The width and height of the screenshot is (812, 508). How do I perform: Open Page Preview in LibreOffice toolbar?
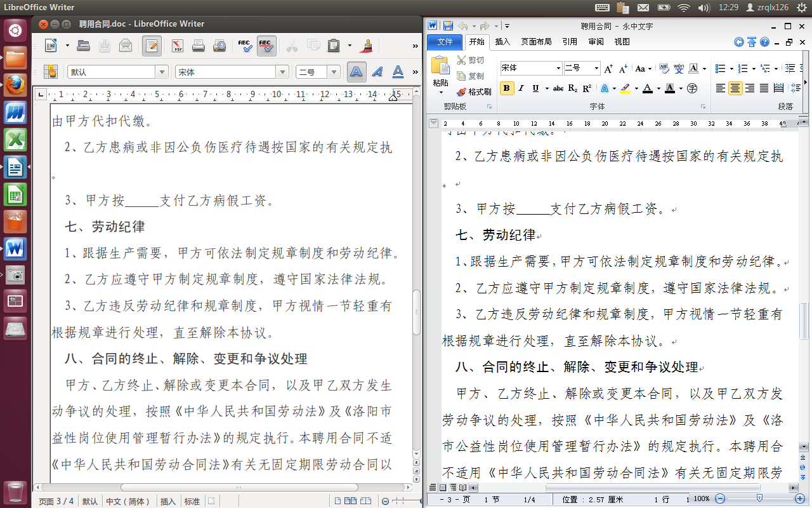pyautogui.click(x=219, y=45)
